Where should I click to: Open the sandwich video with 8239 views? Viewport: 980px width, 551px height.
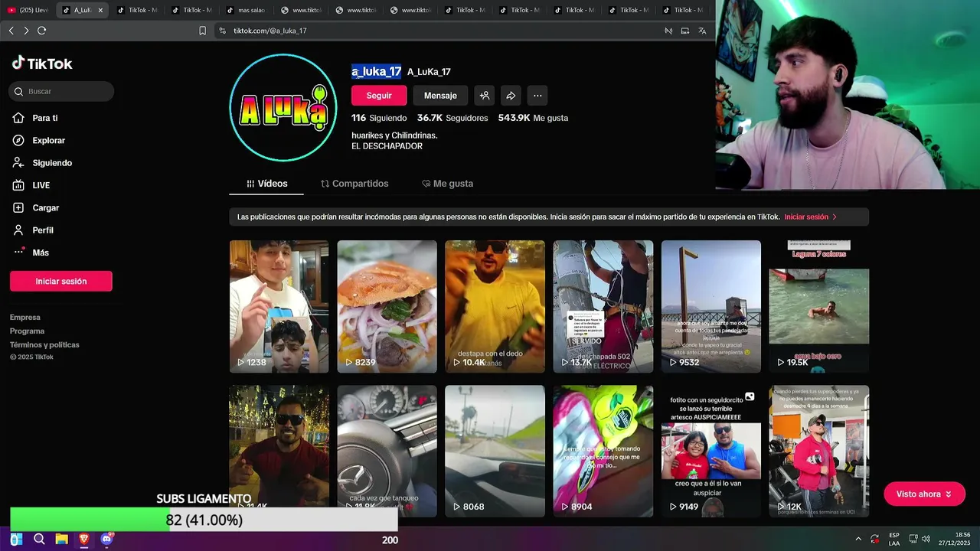(387, 306)
